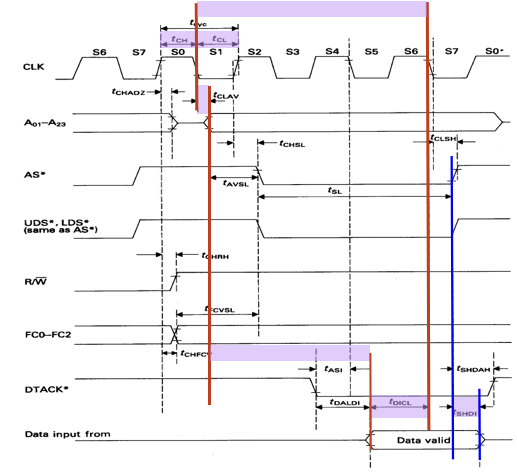The height and width of the screenshot is (473, 517).
Task: Click the AS* signal label
Action: [34, 175]
